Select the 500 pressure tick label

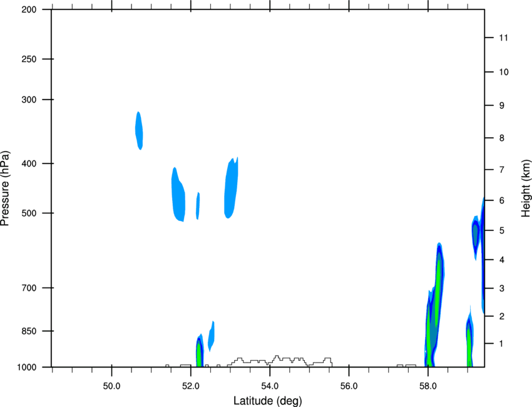pos(29,213)
